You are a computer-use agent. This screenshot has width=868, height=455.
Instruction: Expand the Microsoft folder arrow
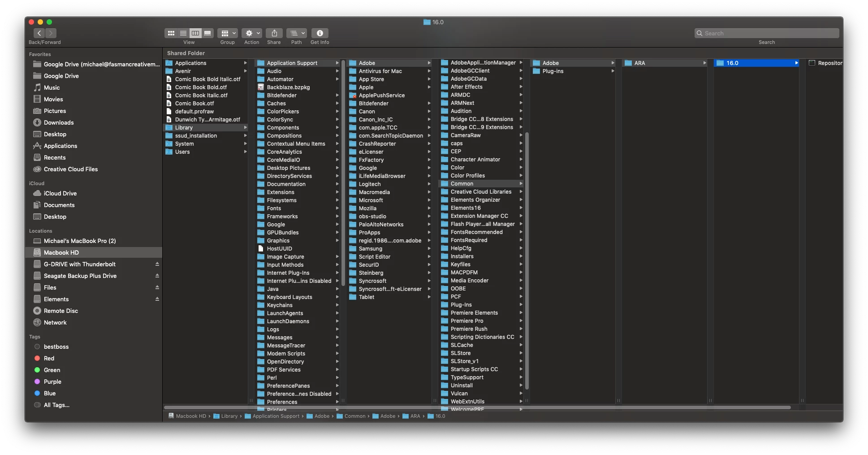429,200
